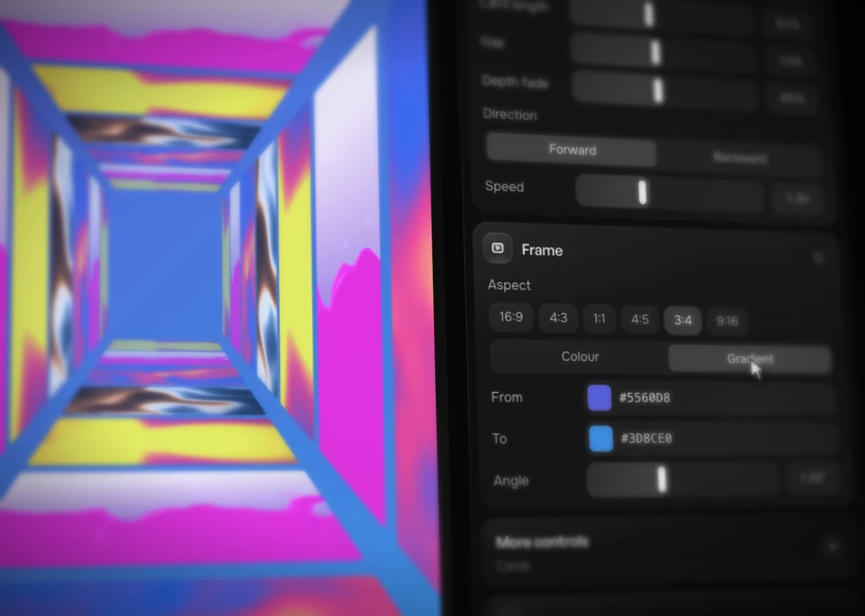The width and height of the screenshot is (865, 616).
Task: Click the Speed value box
Action: pyautogui.click(x=797, y=199)
